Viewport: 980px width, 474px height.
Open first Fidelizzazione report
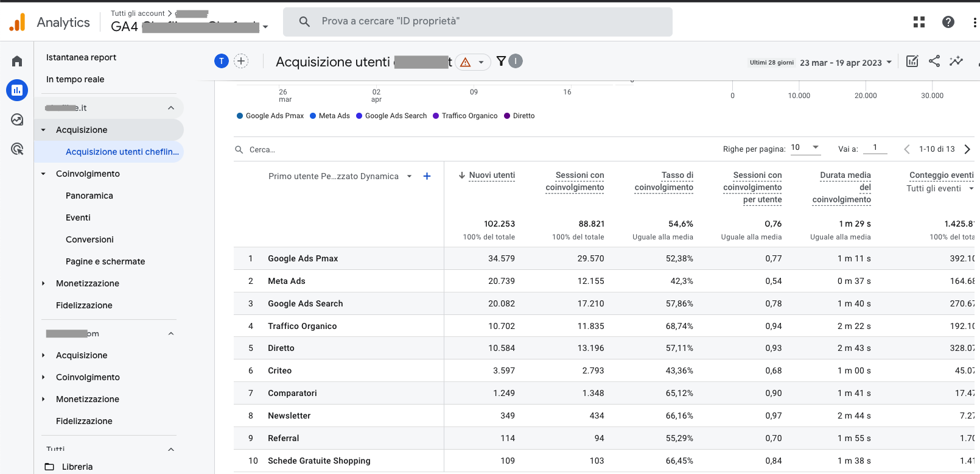[84, 305]
